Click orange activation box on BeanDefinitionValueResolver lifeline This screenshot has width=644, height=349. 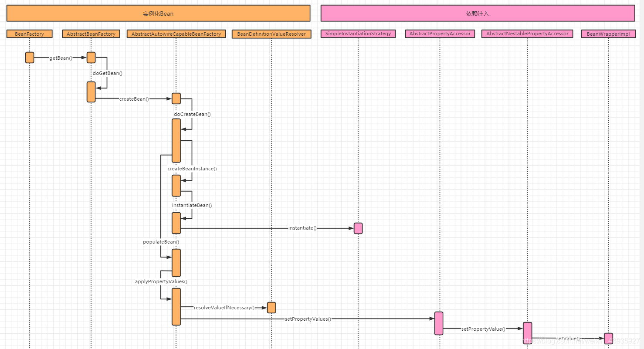coord(271,308)
